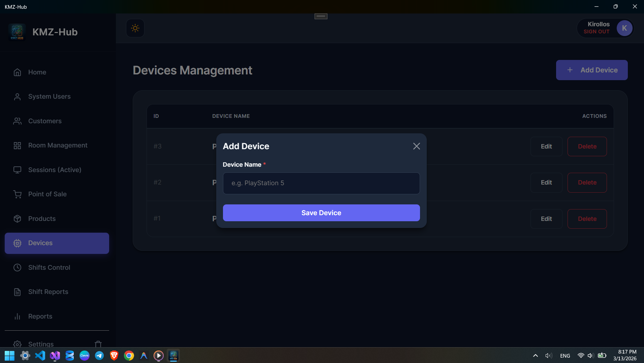Click the SIGN OUT link
Viewport: 644px width, 363px height.
(596, 32)
